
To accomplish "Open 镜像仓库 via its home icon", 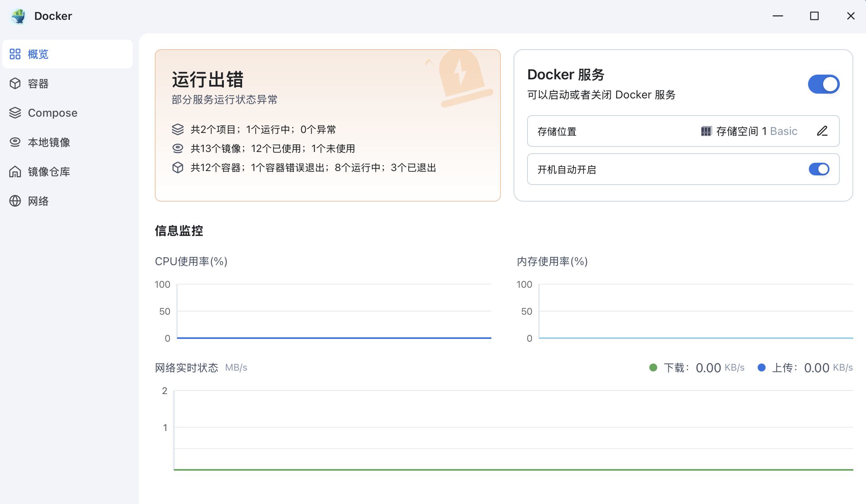I will pyautogui.click(x=15, y=171).
